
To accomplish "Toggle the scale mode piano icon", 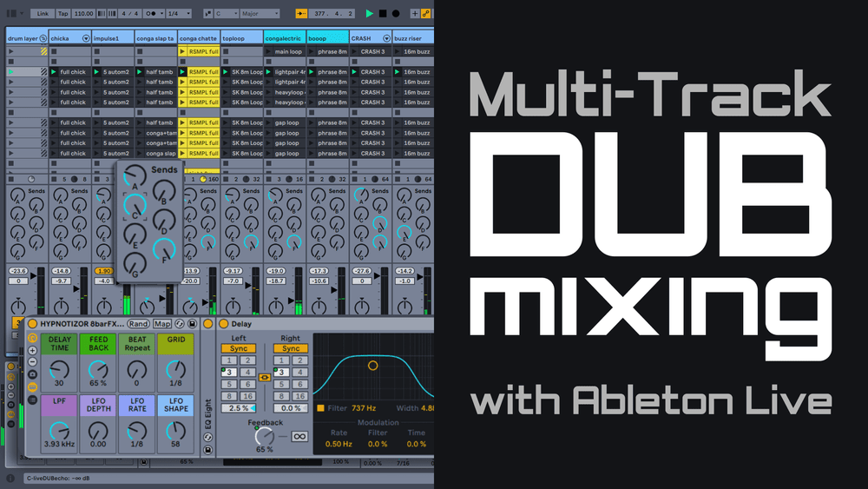I will pyautogui.click(x=207, y=13).
